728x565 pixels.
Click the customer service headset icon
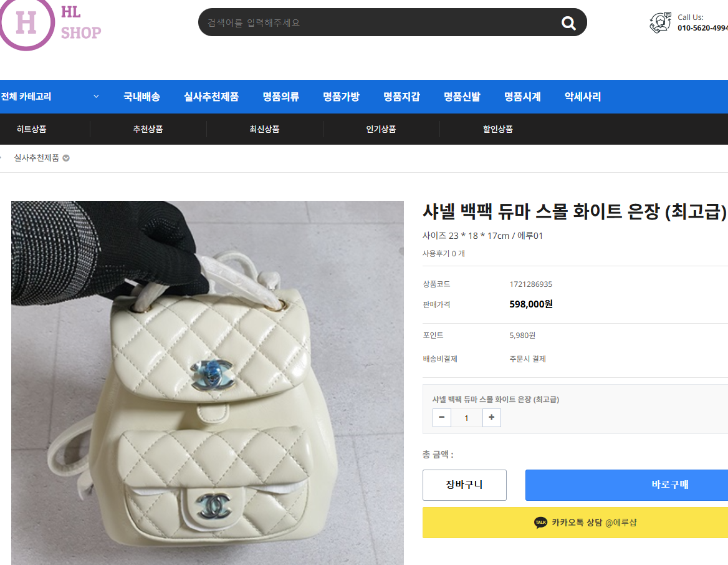click(661, 22)
